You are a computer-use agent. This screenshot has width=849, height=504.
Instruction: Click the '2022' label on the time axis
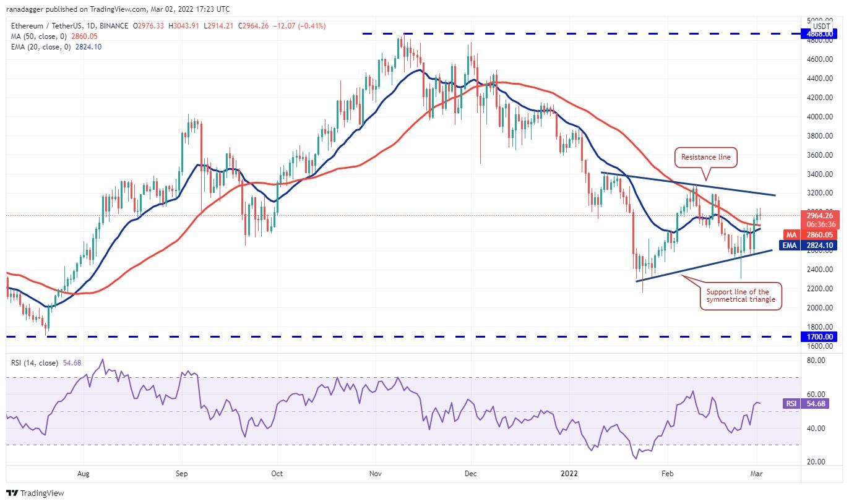[568, 473]
